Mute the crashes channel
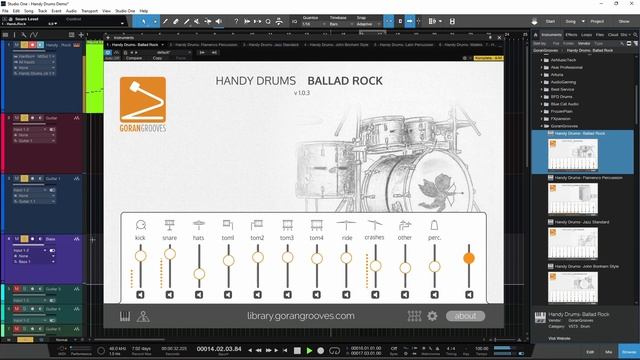Image resolution: width=640 pixels, height=360 pixels. (375, 295)
